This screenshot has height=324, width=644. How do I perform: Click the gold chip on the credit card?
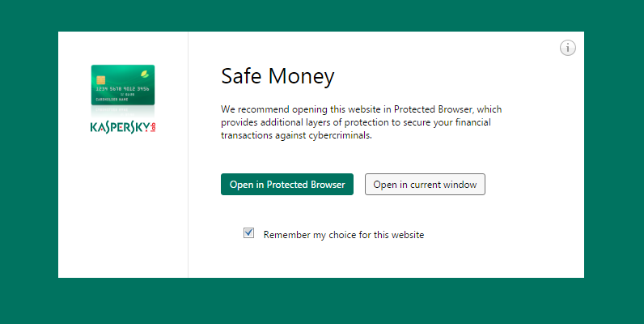[101, 80]
